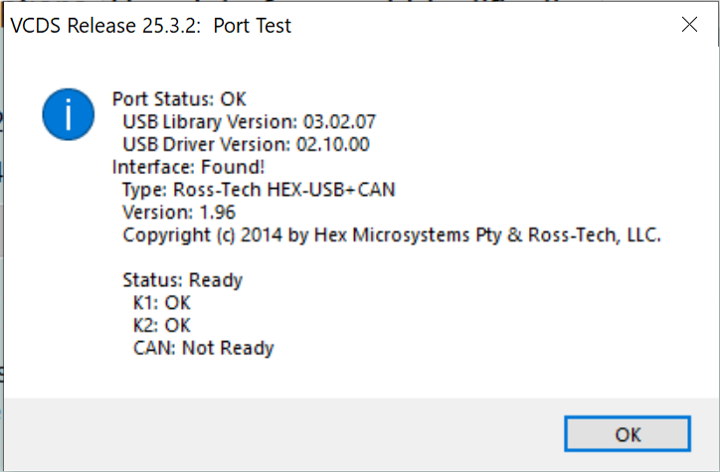Click the 'Port Test' text in title bar

(x=252, y=26)
